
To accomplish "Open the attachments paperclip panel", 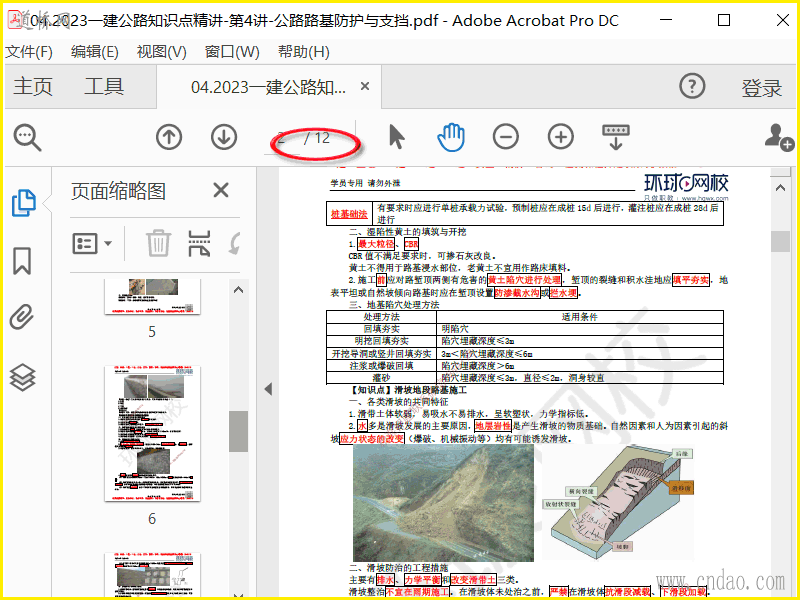I will click(x=22, y=317).
